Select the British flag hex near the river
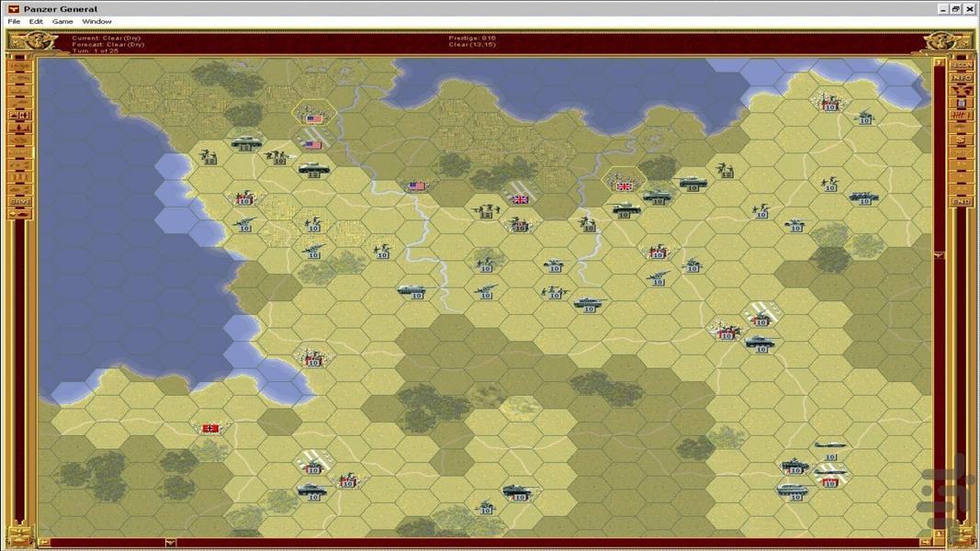The image size is (980, 551). [520, 198]
